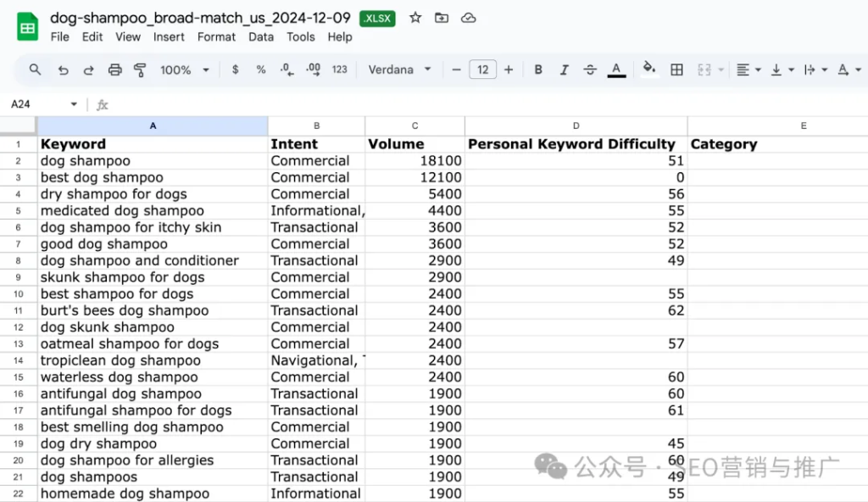Expand the Name Box cell dropdown

(74, 104)
